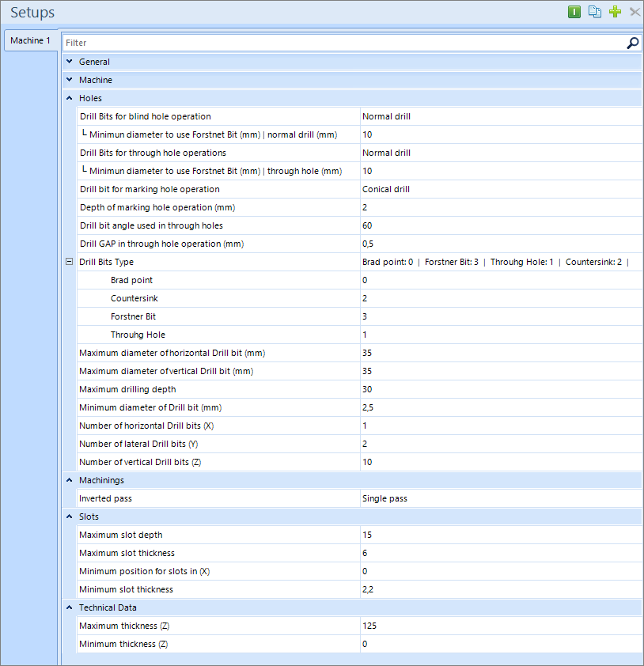This screenshot has height=666, width=644.
Task: Collapse the Holes section
Action: (x=70, y=98)
